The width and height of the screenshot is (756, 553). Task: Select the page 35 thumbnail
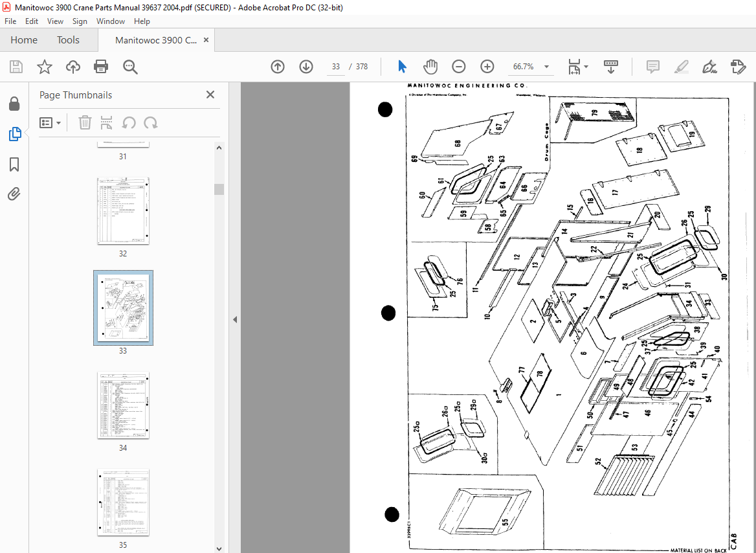(x=123, y=502)
